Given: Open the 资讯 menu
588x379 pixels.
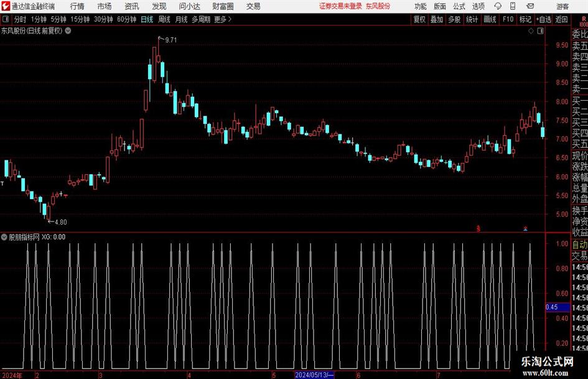Looking at the screenshot, I should coord(132,6).
